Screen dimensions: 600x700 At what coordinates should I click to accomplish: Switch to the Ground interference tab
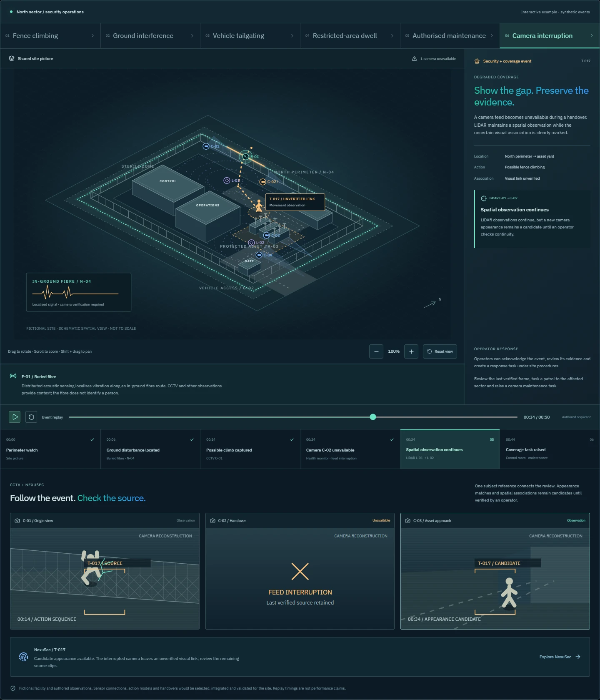[x=150, y=36]
